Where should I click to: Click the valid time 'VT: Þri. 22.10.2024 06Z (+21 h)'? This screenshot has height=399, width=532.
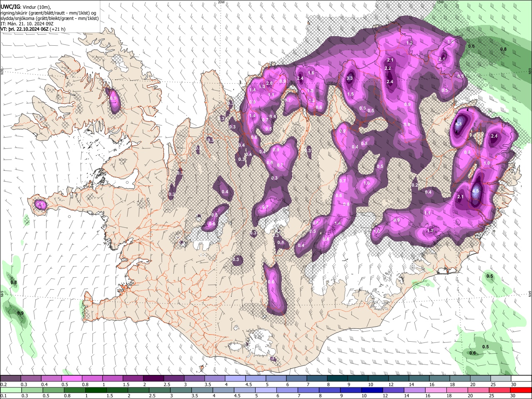(x=33, y=29)
